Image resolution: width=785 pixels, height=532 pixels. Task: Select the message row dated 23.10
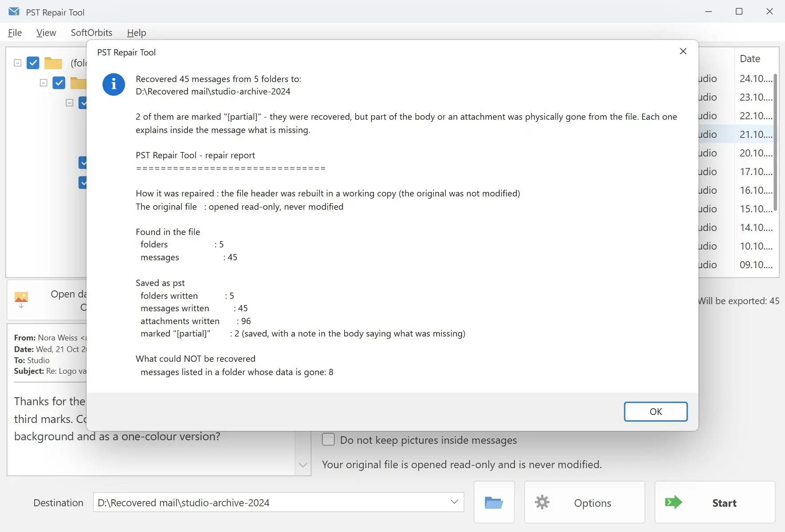736,97
